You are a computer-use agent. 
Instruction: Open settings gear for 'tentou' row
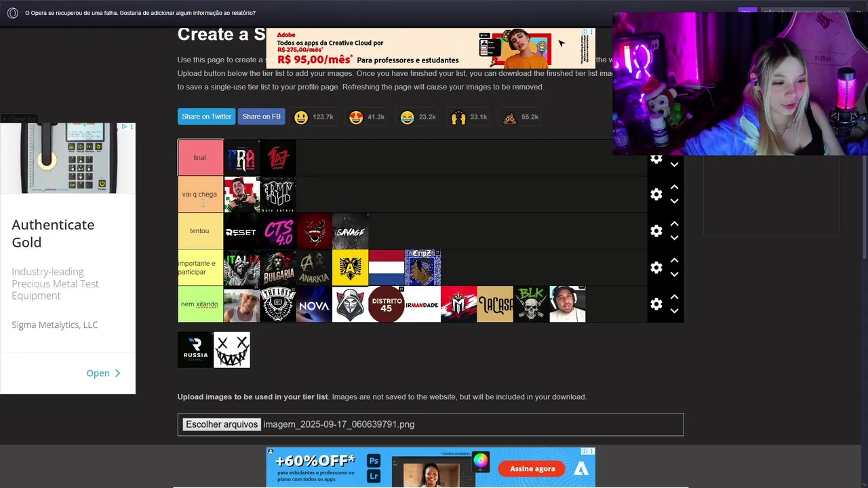pos(656,231)
